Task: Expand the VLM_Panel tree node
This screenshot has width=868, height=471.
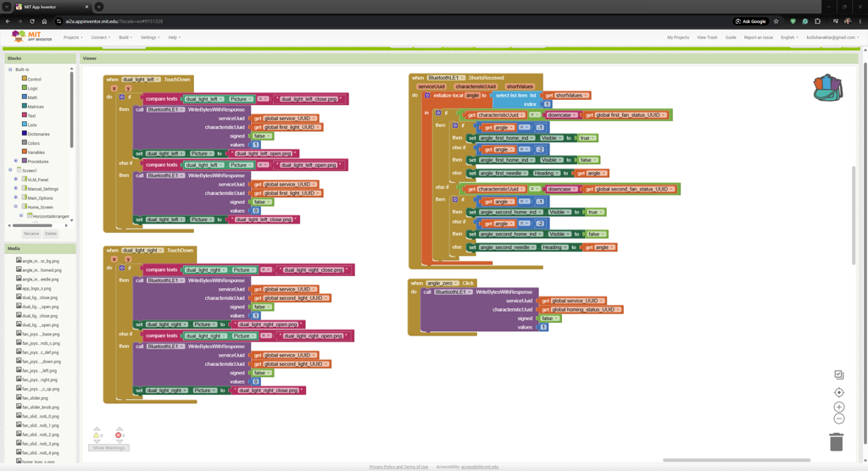Action: tap(16, 180)
